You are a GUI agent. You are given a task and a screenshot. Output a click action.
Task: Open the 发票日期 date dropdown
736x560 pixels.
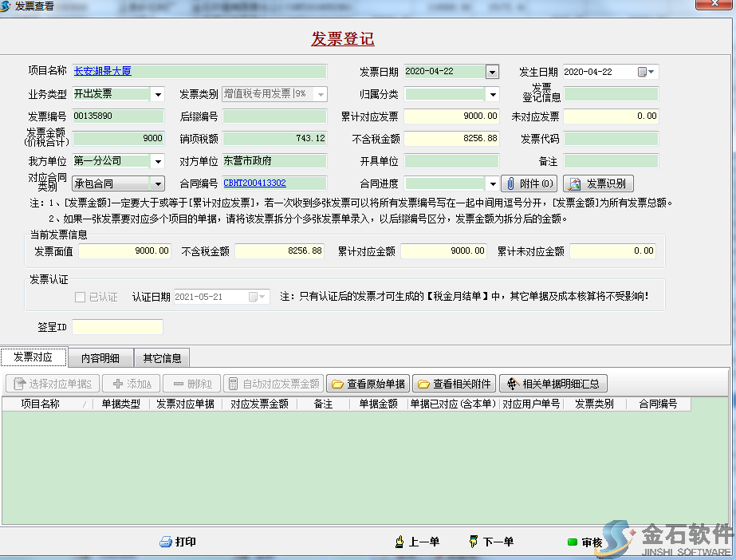point(492,71)
